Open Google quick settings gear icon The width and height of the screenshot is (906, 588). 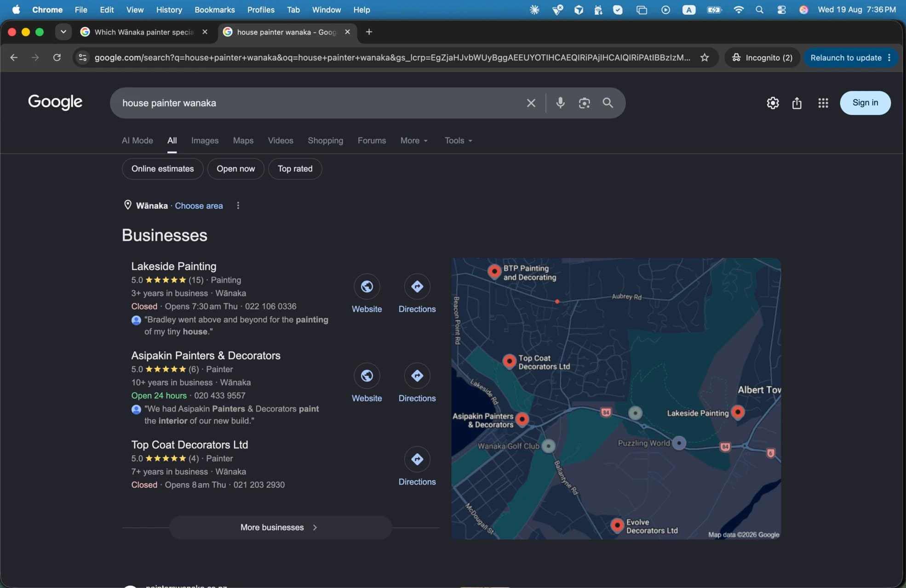(x=773, y=103)
